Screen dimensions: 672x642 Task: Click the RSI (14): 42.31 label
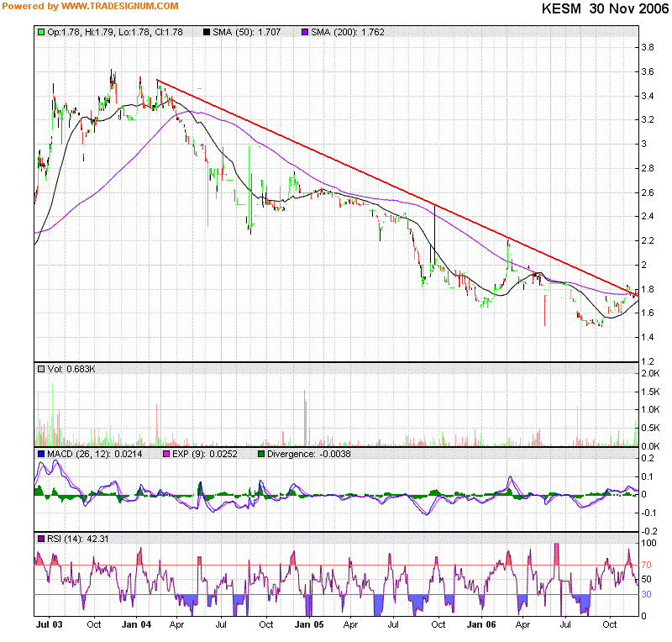pos(77,539)
